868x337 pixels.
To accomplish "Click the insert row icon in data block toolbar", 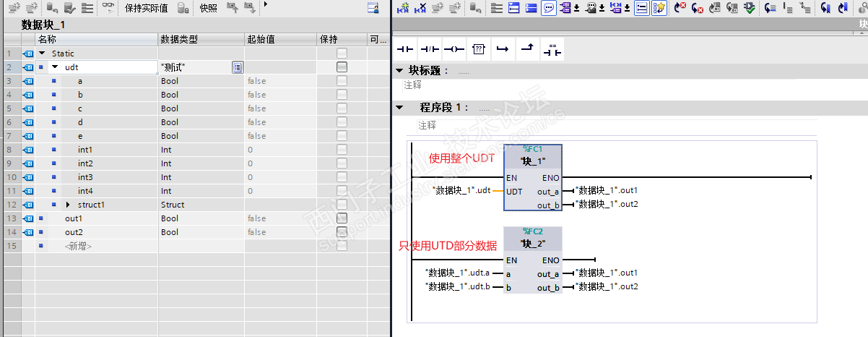I will [14, 8].
